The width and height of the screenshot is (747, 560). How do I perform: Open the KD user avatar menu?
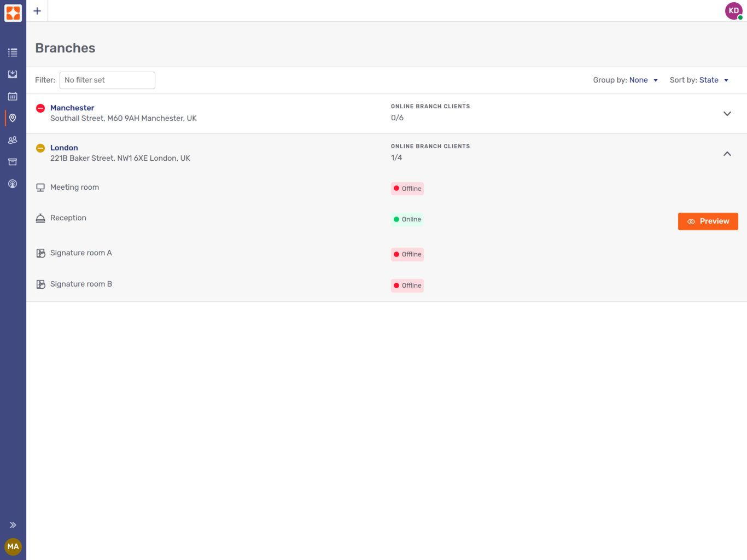pos(733,11)
